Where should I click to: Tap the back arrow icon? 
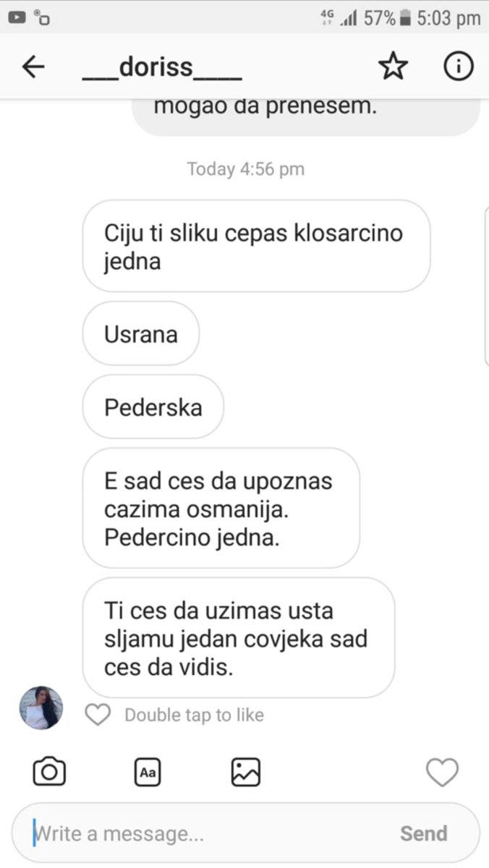point(33,67)
